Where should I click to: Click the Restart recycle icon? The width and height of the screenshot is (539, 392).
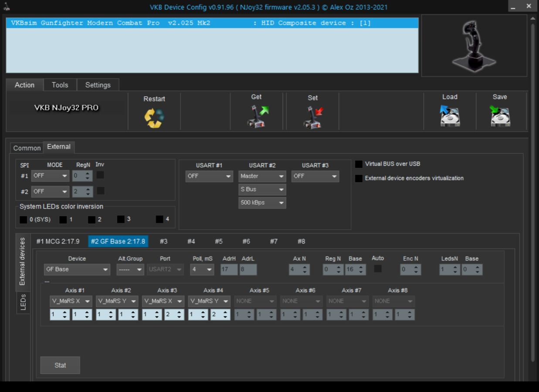(154, 118)
